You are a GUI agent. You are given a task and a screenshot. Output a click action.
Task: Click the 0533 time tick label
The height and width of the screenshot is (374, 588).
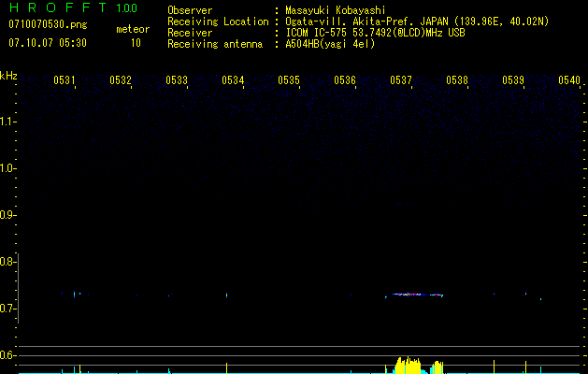(x=177, y=80)
